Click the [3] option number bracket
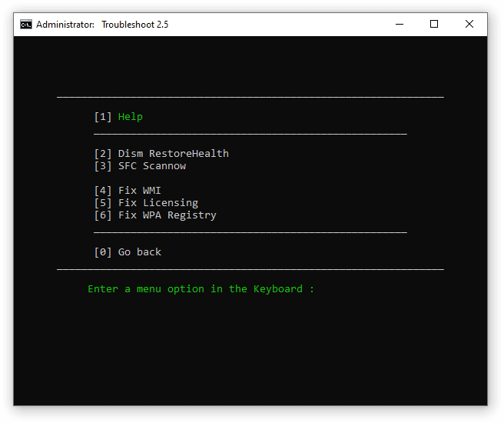 point(103,166)
